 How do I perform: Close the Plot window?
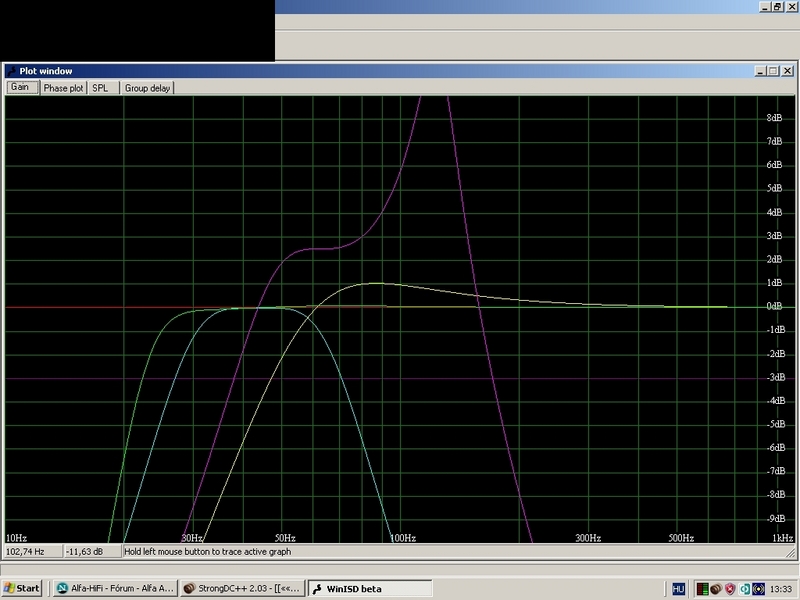coord(786,71)
